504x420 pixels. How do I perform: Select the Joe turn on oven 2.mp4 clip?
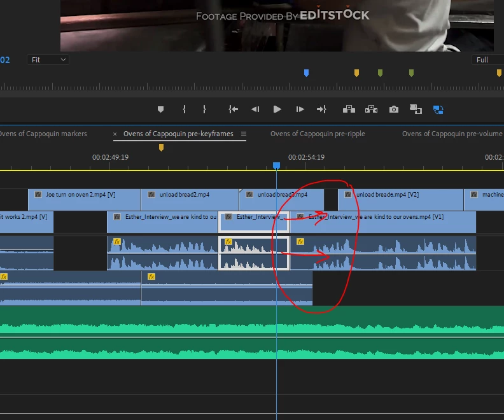(x=85, y=200)
